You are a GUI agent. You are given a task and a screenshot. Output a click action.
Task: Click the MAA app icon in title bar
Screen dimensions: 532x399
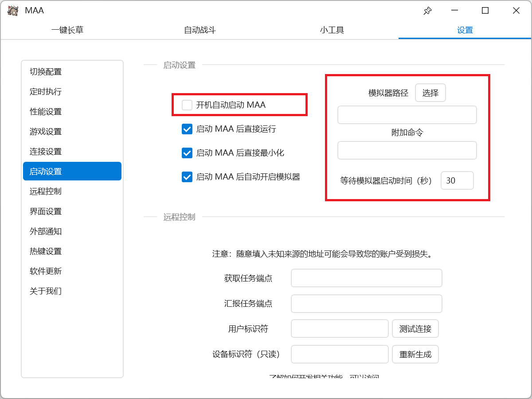[13, 11]
